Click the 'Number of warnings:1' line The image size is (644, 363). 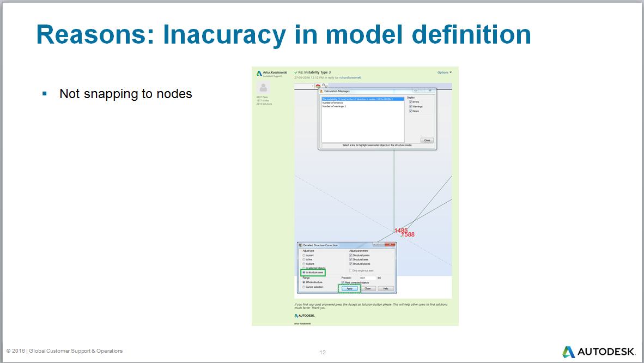tap(334, 106)
